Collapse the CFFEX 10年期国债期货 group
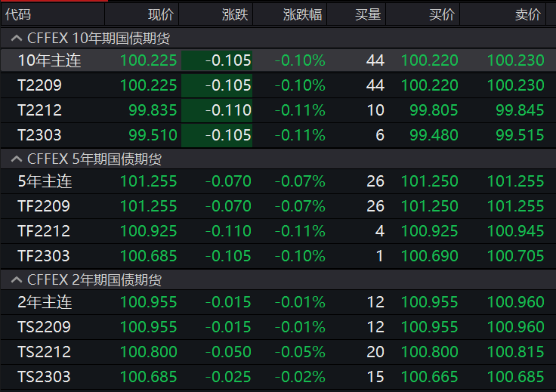 pyautogui.click(x=15, y=37)
